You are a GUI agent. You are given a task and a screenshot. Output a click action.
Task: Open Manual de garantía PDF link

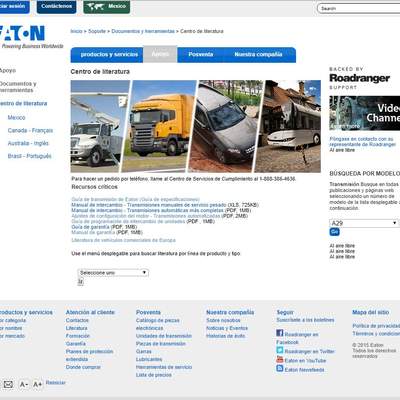click(93, 232)
